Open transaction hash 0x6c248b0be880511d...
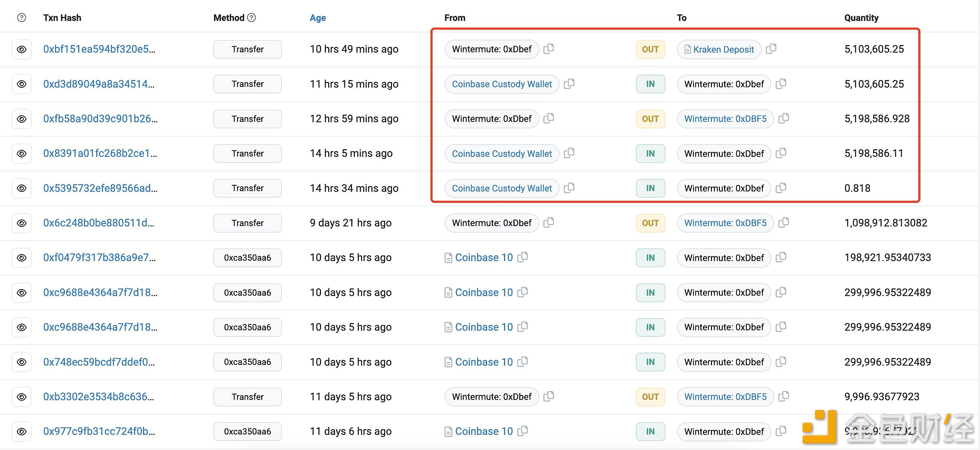The height and width of the screenshot is (450, 980). (99, 223)
